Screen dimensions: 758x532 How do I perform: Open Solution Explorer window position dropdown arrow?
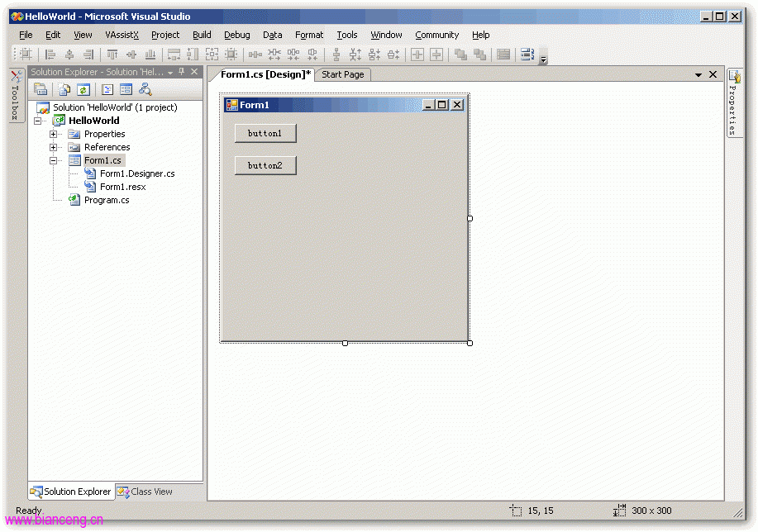pos(170,73)
